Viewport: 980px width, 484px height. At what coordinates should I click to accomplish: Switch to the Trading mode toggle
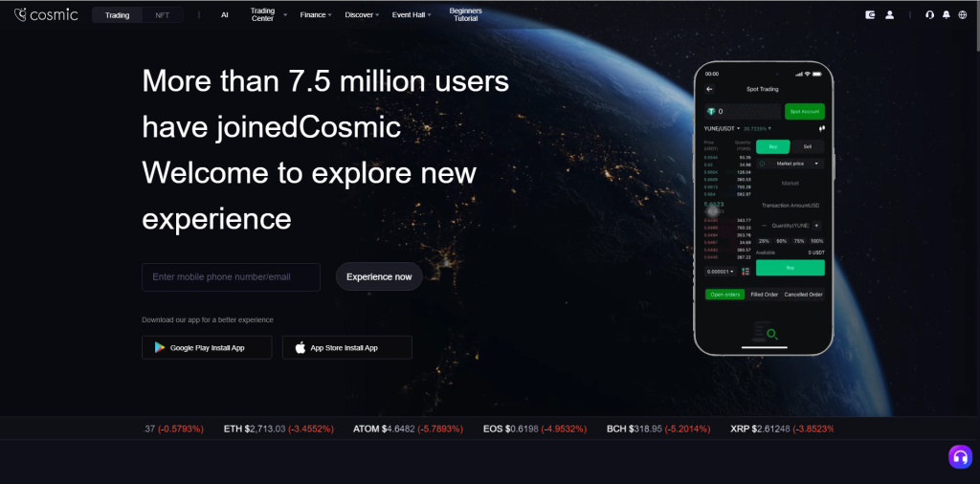pos(118,15)
